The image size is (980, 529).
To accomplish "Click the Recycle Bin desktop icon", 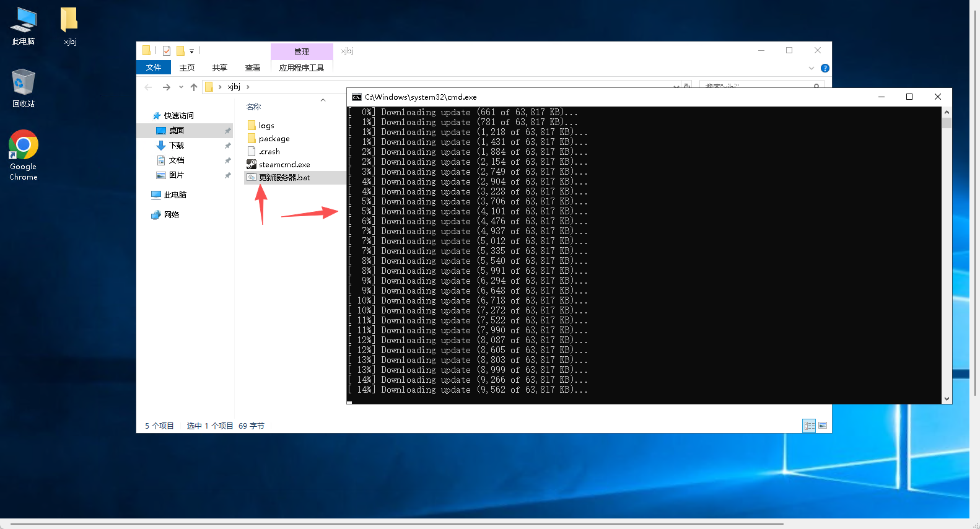I will tap(24, 88).
